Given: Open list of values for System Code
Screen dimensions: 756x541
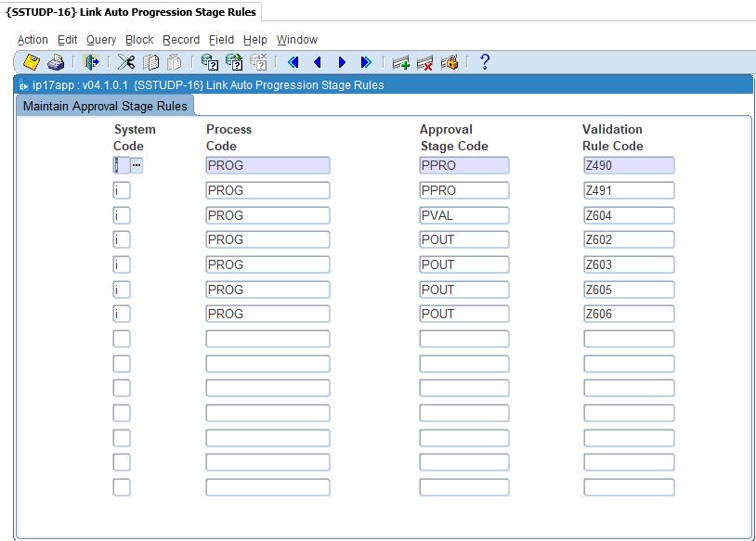Looking at the screenshot, I should click(x=137, y=165).
